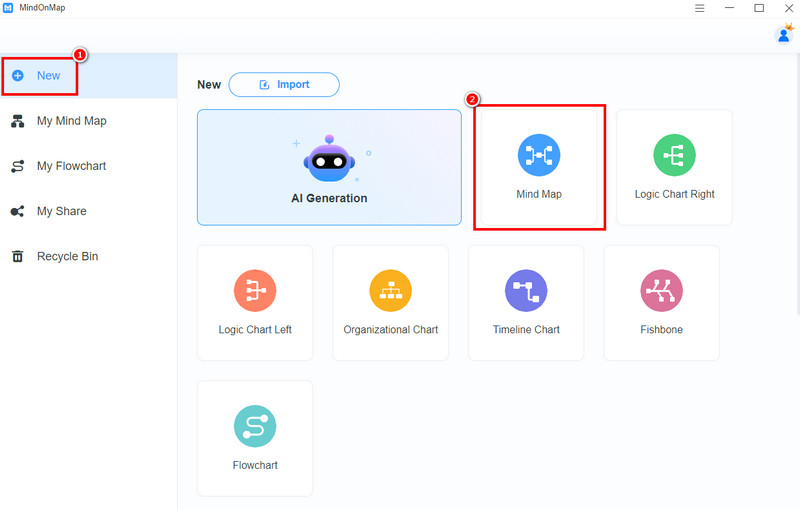The image size is (800, 509).
Task: Navigate to My Share
Action: [x=61, y=211]
